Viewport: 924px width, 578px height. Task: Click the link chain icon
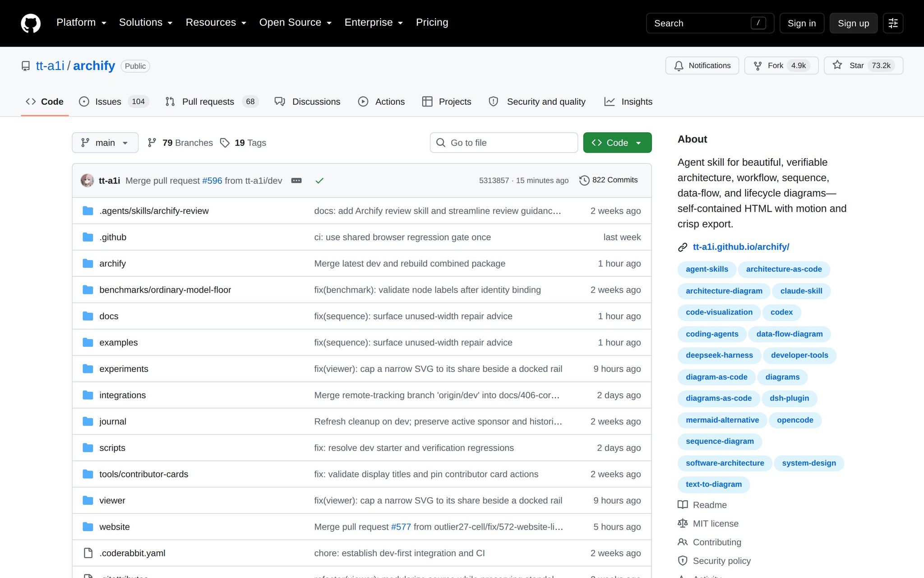click(x=683, y=247)
